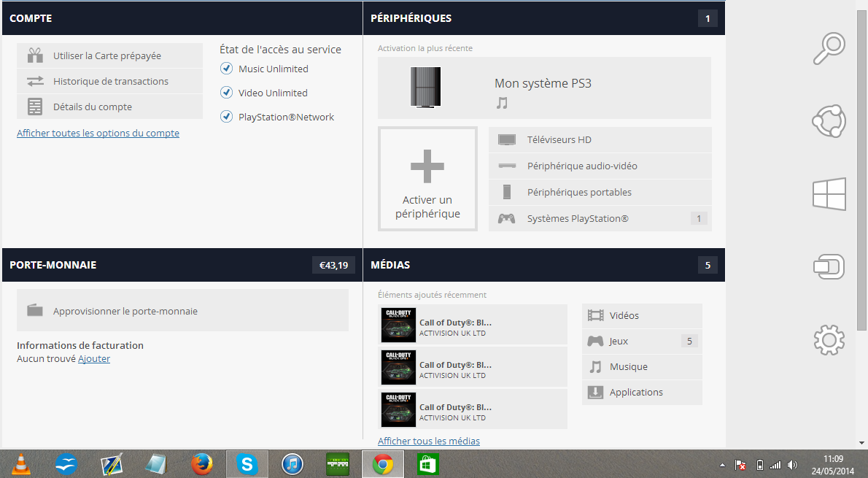The image size is (868, 478).
Task: Open iTunes from the taskbar
Action: pos(292,464)
